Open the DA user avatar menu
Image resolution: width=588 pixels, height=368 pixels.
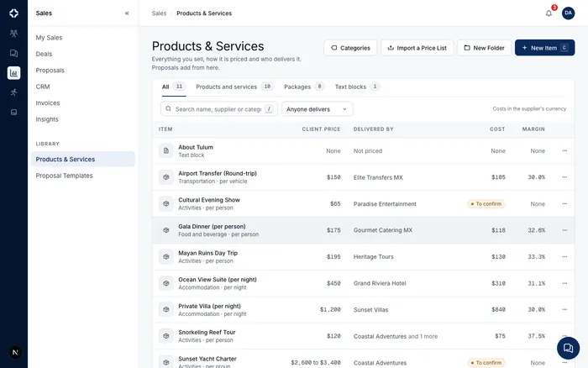coord(568,13)
